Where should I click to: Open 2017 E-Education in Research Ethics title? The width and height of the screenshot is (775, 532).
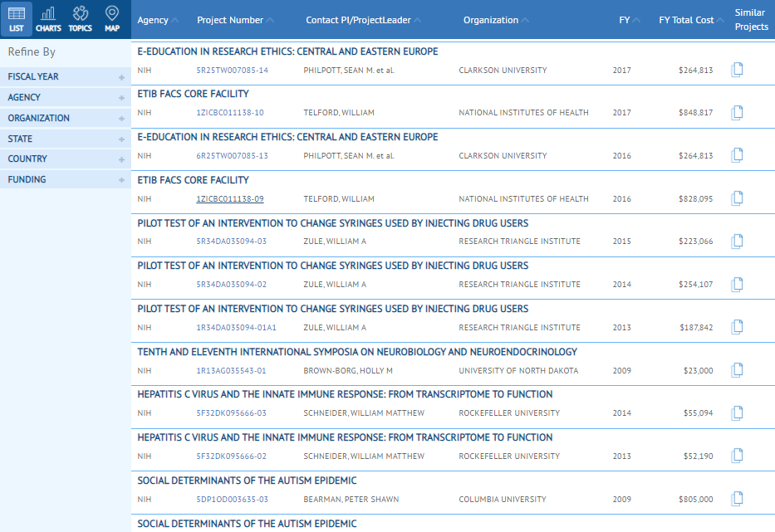pyautogui.click(x=287, y=51)
